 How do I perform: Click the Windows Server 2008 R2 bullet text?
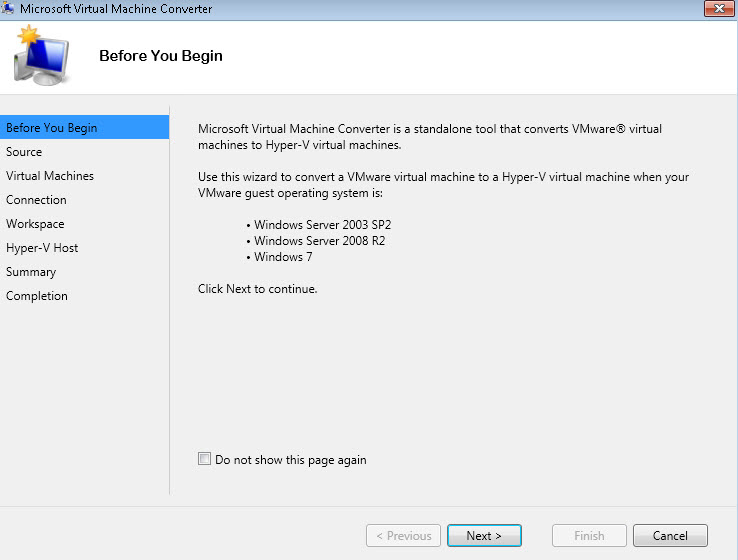pyautogui.click(x=320, y=241)
